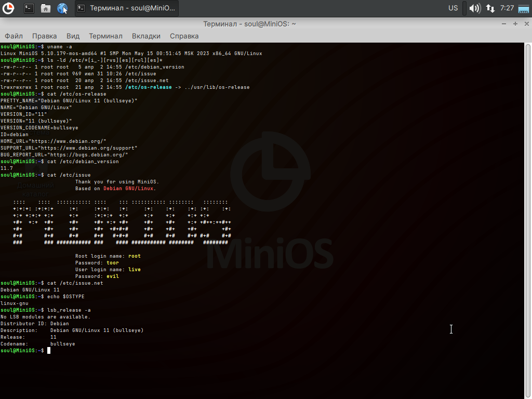Click the terminal vertical scrollbar
532x399 pixels.
(x=528, y=220)
